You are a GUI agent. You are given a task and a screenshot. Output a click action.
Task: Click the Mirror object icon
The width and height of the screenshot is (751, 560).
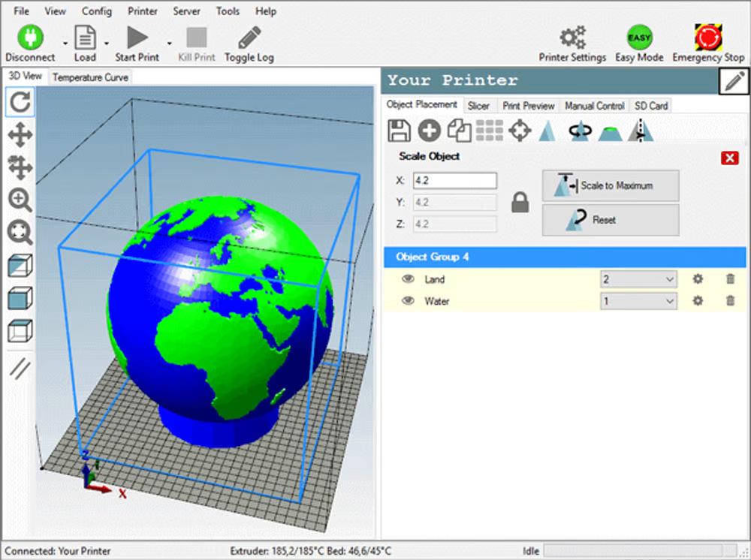[x=639, y=130]
